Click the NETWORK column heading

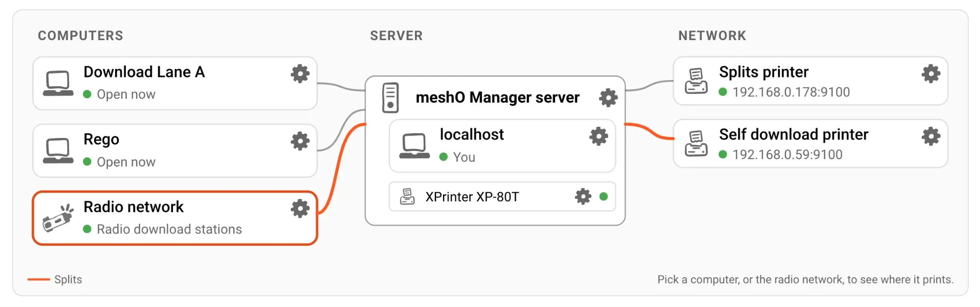click(712, 36)
